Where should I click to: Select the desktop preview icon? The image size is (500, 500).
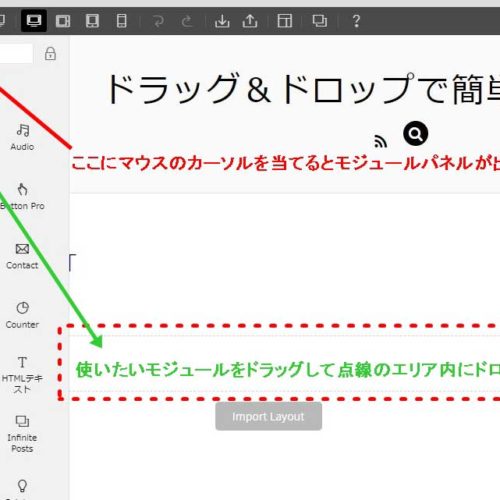click(x=34, y=21)
